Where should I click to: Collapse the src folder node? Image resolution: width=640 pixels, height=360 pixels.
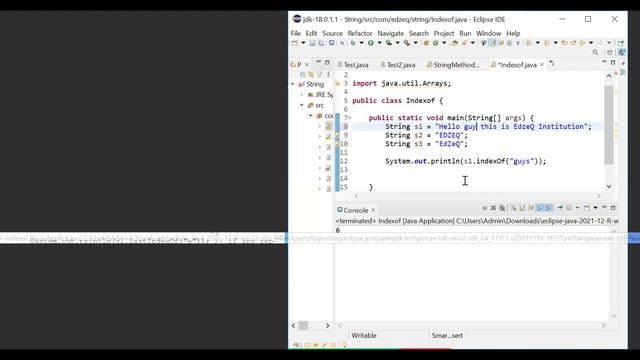(302, 105)
